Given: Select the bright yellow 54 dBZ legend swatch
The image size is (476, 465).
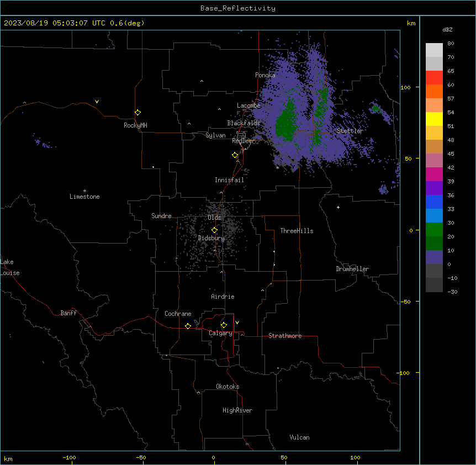Looking at the screenshot, I should (434, 119).
